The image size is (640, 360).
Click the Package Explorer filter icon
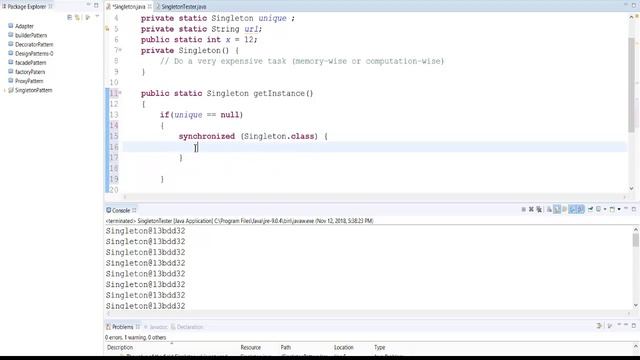tap(87, 17)
